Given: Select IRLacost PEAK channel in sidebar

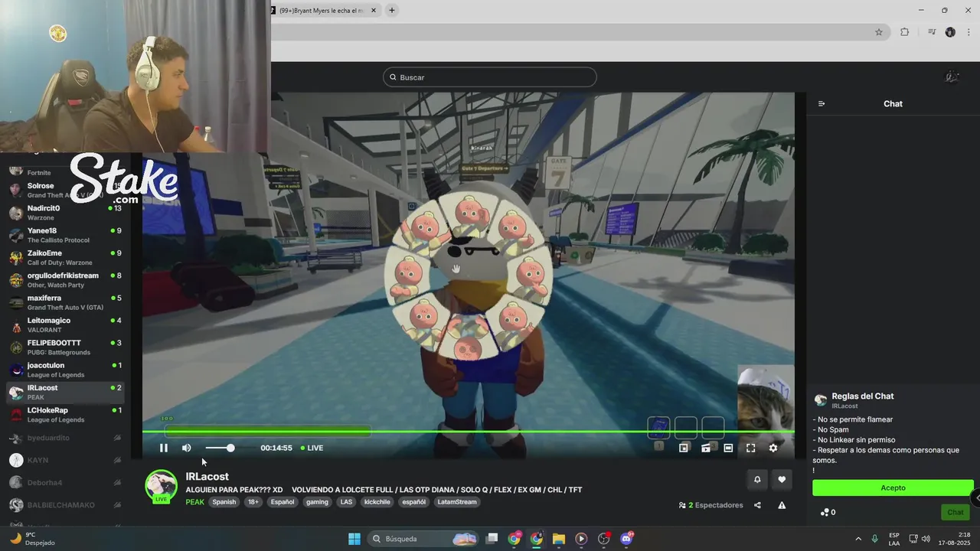Looking at the screenshot, I should pos(65,392).
